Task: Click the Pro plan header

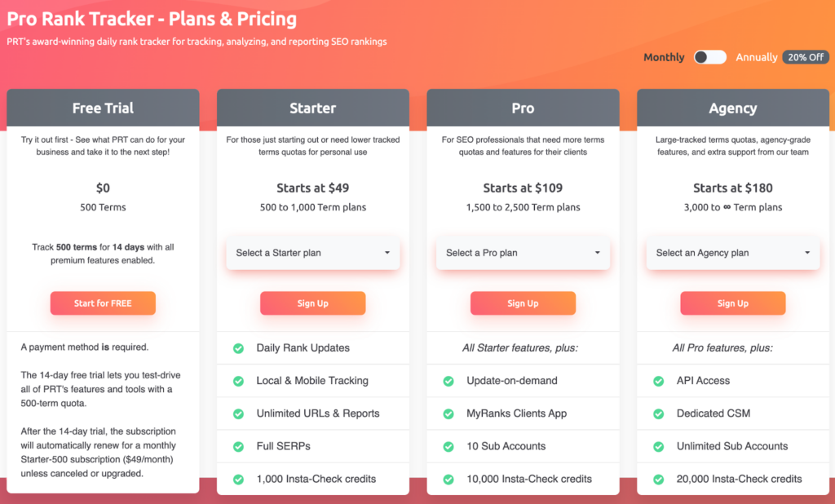Action: tap(523, 108)
